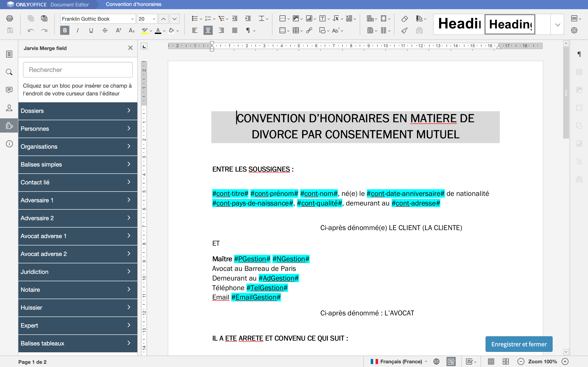This screenshot has height=367, width=588.
Task: Click Enregistrer et fermer button
Action: pyautogui.click(x=519, y=344)
